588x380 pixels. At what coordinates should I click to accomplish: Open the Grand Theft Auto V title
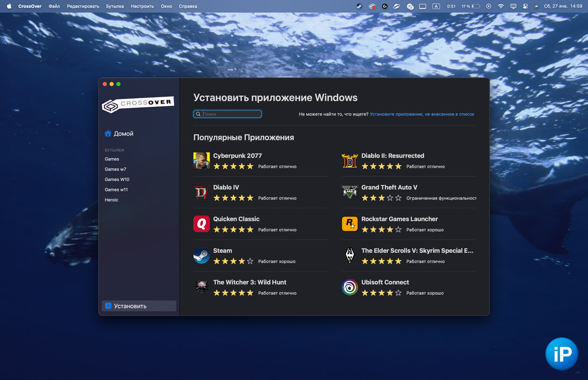pyautogui.click(x=389, y=187)
